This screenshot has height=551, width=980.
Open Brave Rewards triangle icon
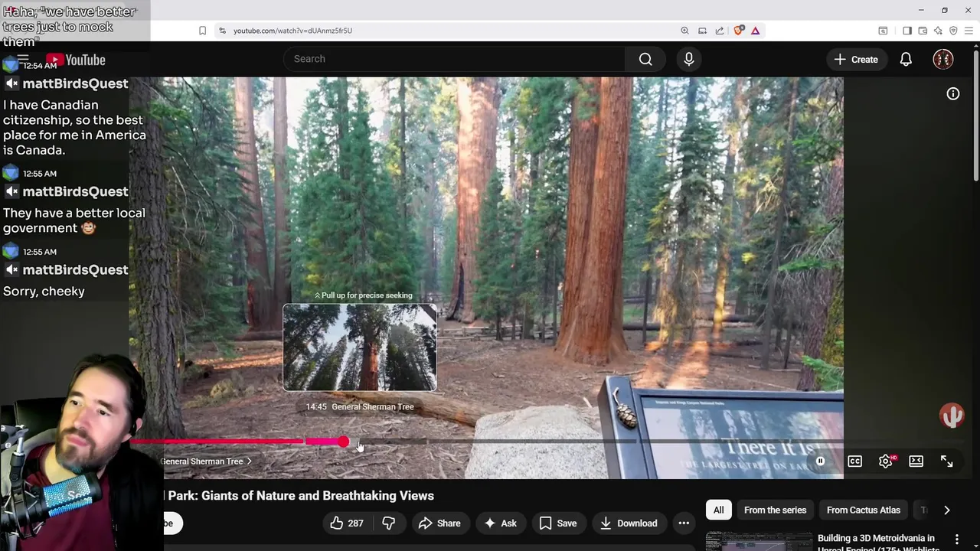[x=755, y=31]
